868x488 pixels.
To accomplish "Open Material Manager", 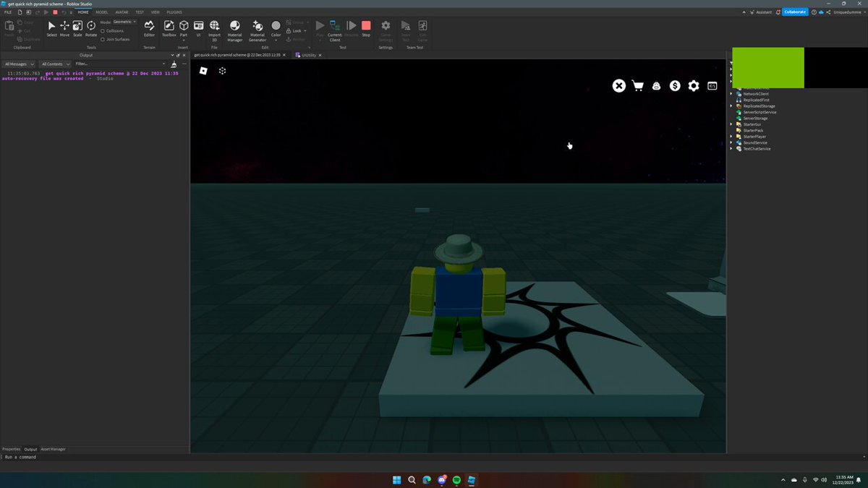I will [235, 30].
